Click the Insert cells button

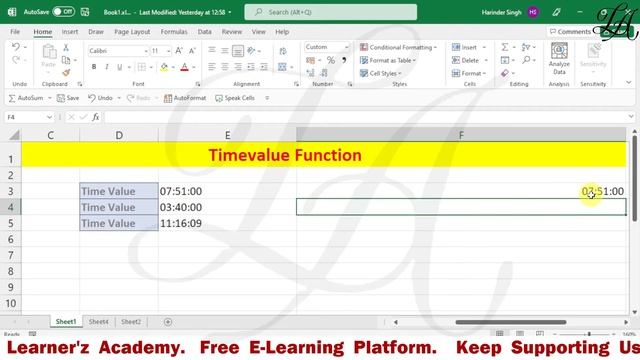[464, 47]
